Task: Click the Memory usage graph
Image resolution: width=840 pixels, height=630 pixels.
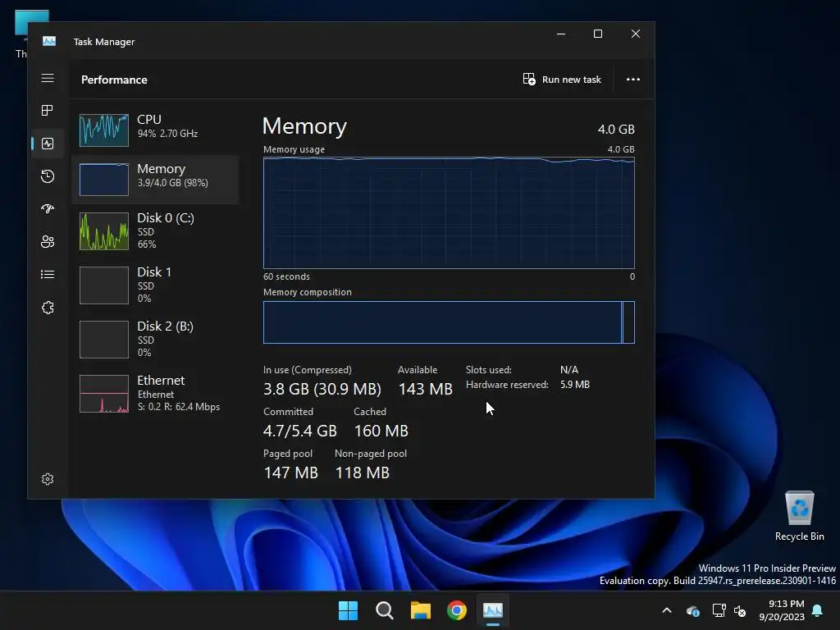Action: pos(449,212)
